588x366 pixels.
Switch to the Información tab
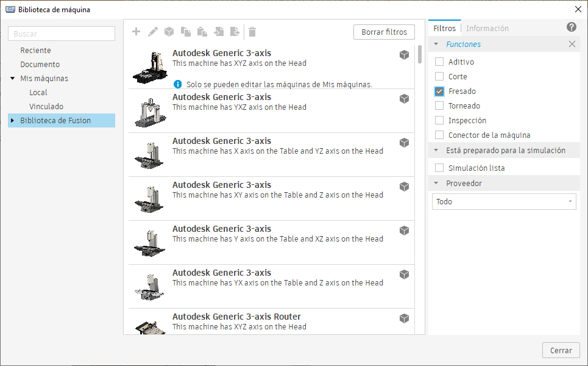click(487, 28)
